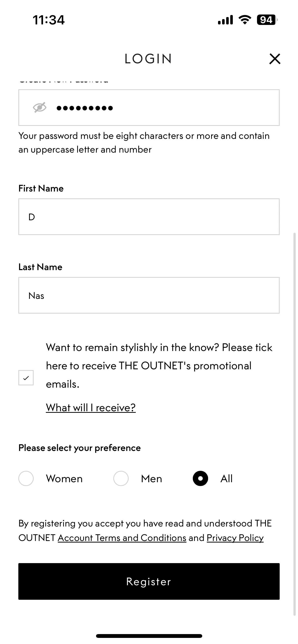Viewport: 298px width, 644px height.
Task: Tap the cellular signal bars icon
Action: click(225, 20)
